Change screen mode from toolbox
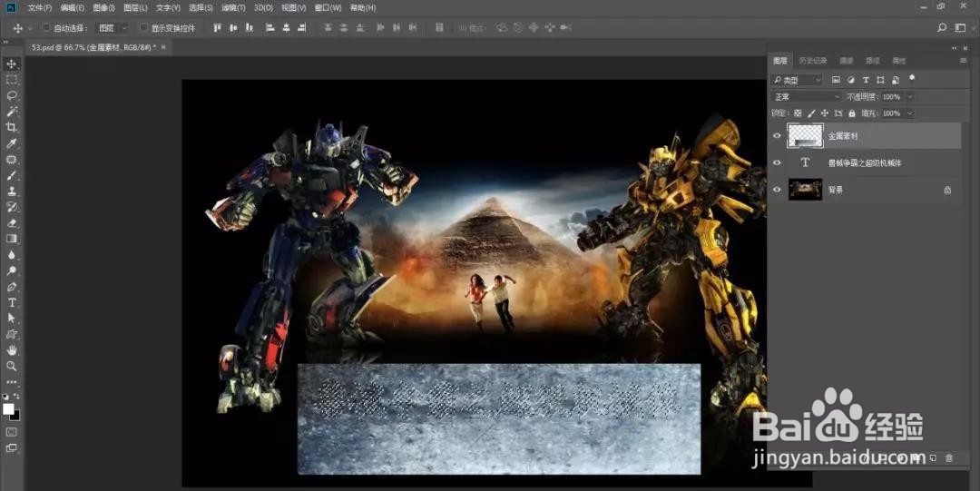 [x=11, y=447]
